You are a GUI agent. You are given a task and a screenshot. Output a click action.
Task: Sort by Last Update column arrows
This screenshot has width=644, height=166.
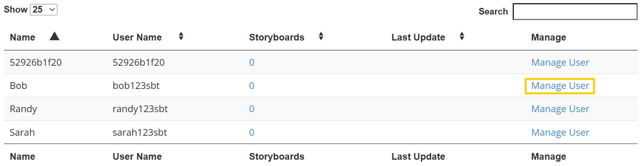point(462,37)
